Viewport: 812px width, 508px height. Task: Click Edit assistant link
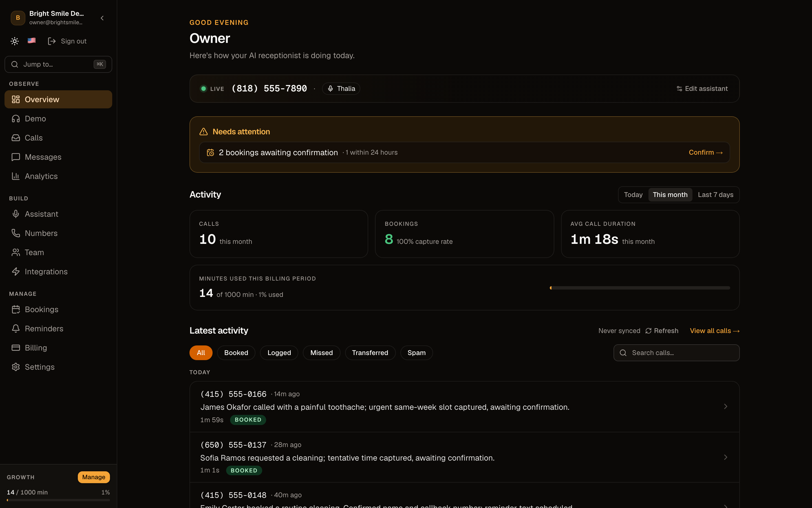click(702, 89)
